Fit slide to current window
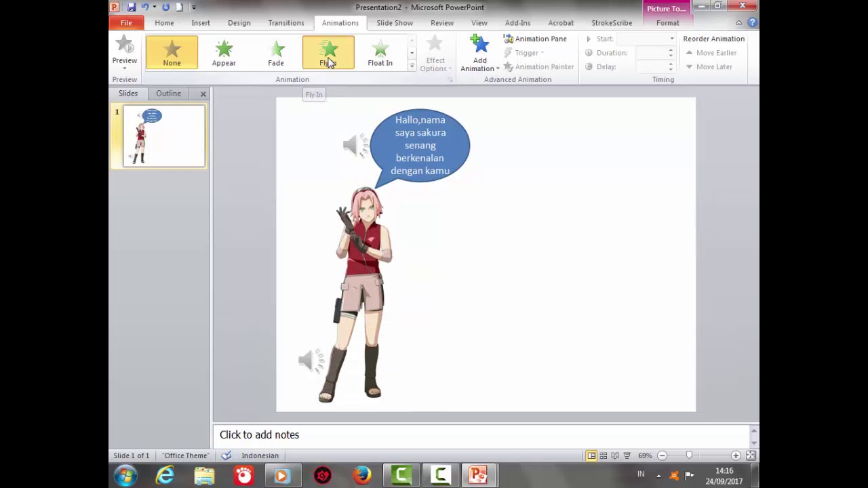This screenshot has width=868, height=488. click(x=751, y=455)
